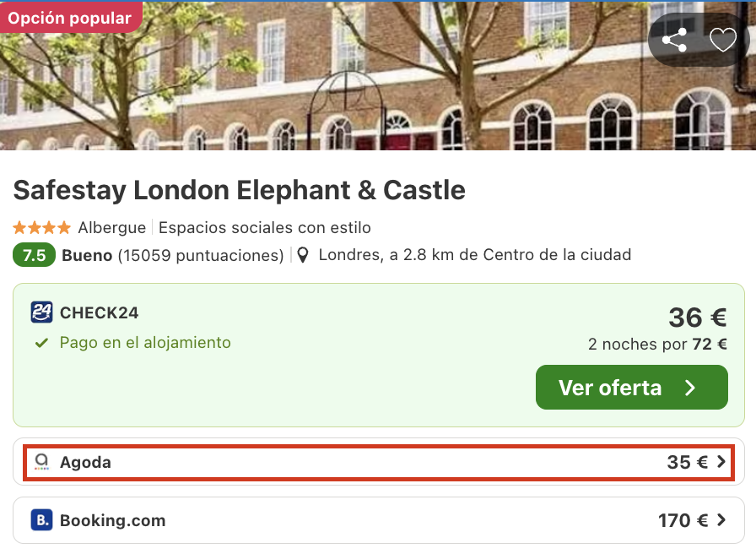
Task: Click the Agoda logo icon
Action: coord(42,462)
